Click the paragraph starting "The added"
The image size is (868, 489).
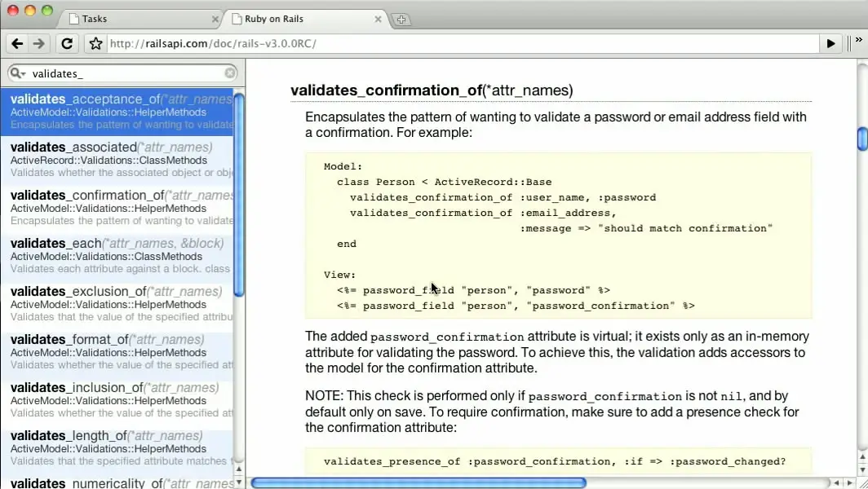[557, 352]
